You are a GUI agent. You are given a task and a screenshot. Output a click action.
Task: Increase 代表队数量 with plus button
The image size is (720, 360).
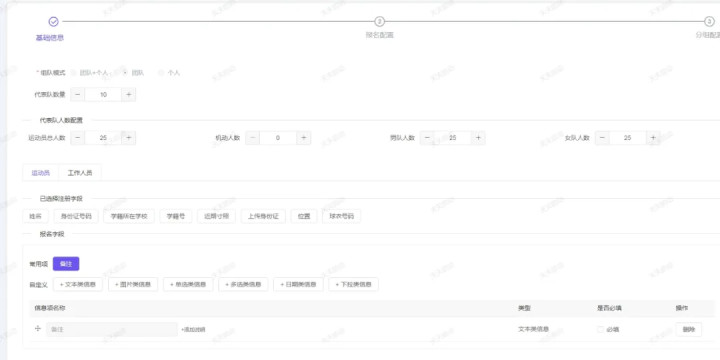[x=129, y=95]
